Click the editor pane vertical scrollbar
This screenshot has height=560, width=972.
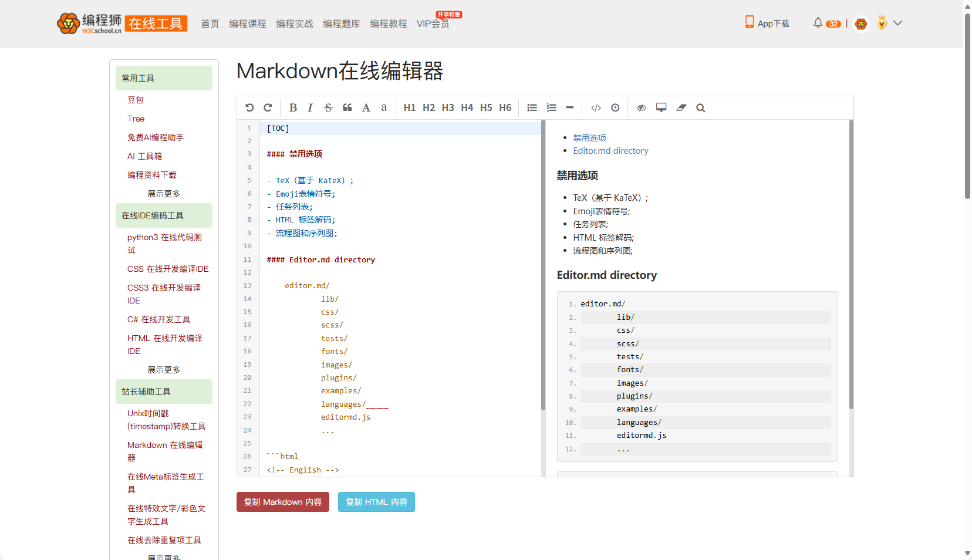(x=543, y=264)
